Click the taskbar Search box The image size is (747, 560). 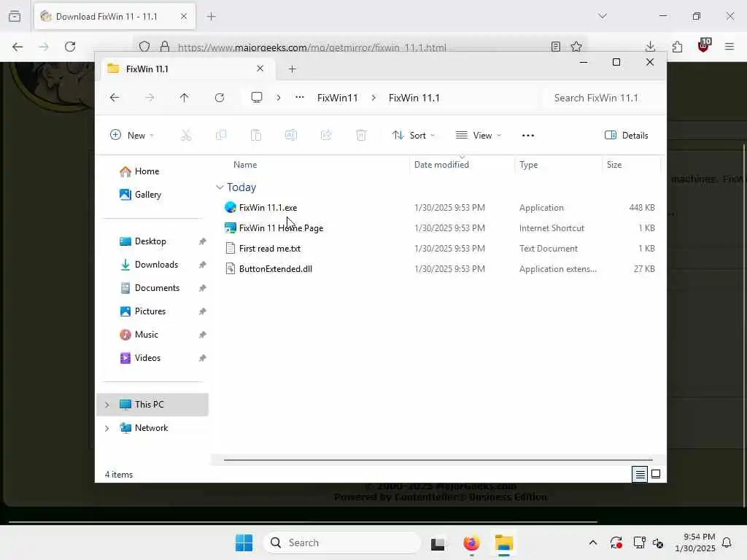[x=342, y=542]
